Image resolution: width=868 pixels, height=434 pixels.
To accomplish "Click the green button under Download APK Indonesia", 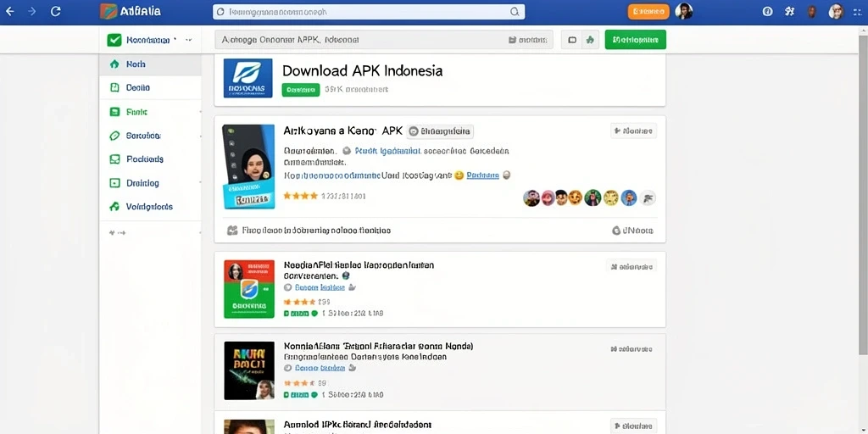I will point(301,90).
